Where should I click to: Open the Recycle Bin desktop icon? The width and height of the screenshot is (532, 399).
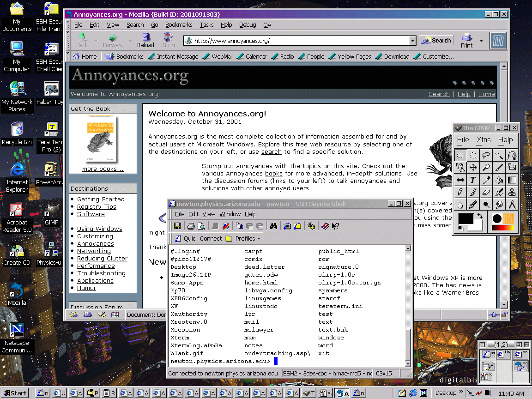17,133
